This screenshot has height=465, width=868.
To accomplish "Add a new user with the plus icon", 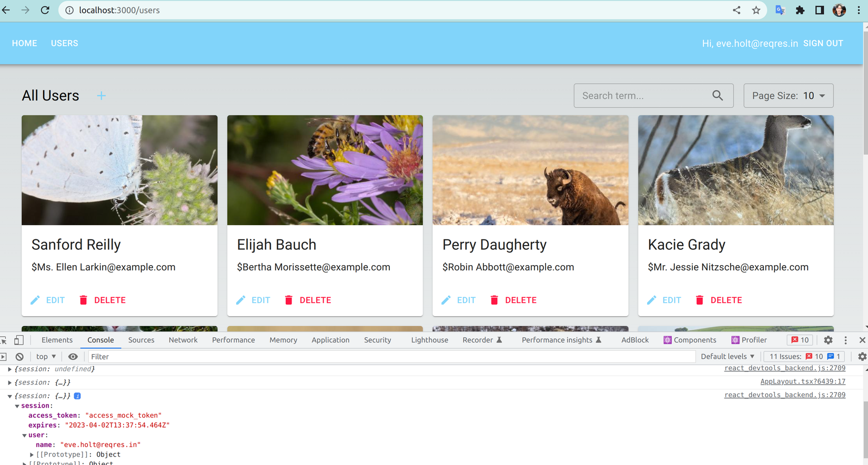I will coord(102,96).
